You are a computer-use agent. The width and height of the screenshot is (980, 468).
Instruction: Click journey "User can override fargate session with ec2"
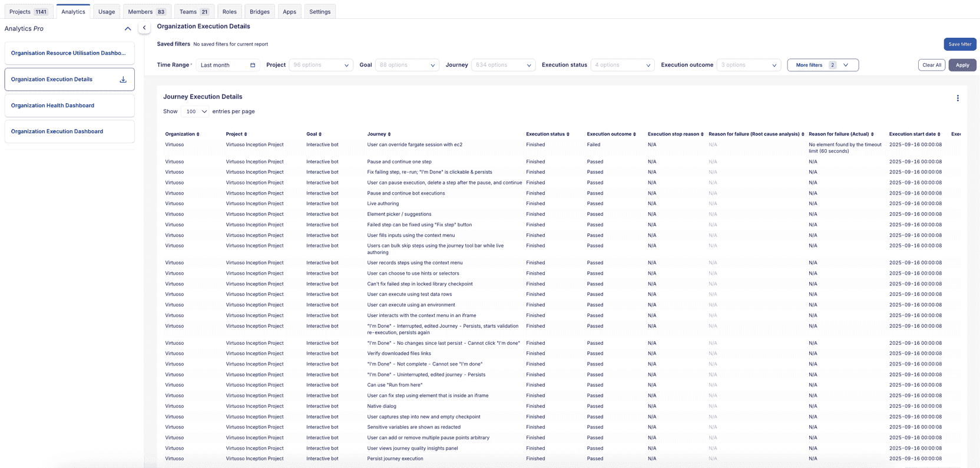[x=415, y=144]
